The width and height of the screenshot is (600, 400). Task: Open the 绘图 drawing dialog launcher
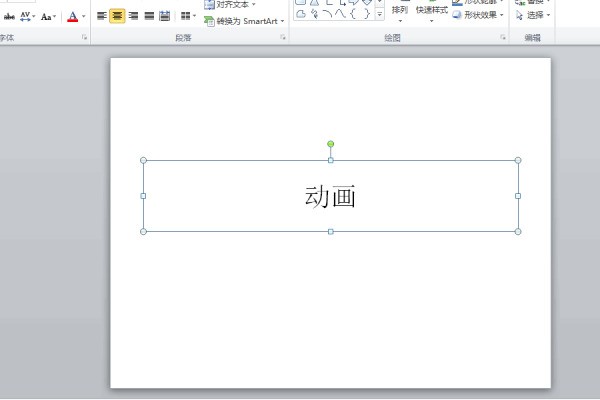(x=503, y=37)
